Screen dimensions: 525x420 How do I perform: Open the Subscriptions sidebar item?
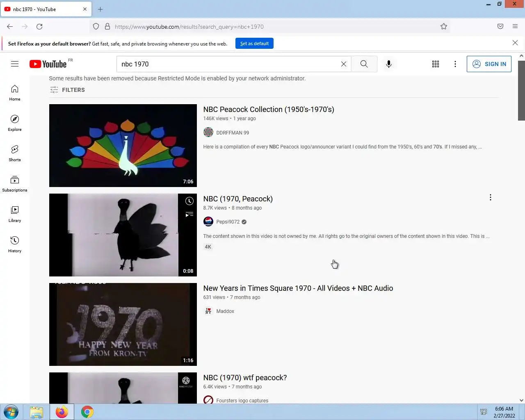[15, 184]
